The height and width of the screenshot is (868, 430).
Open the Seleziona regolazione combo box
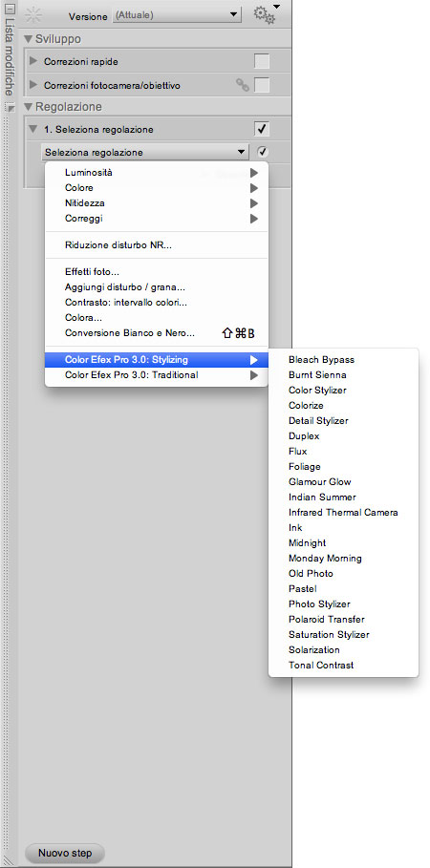(x=145, y=152)
